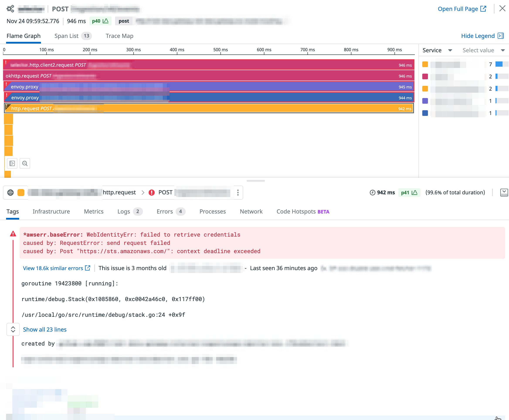Click the Flame Graph tab
Viewport: 509px width, 420px height.
click(24, 36)
